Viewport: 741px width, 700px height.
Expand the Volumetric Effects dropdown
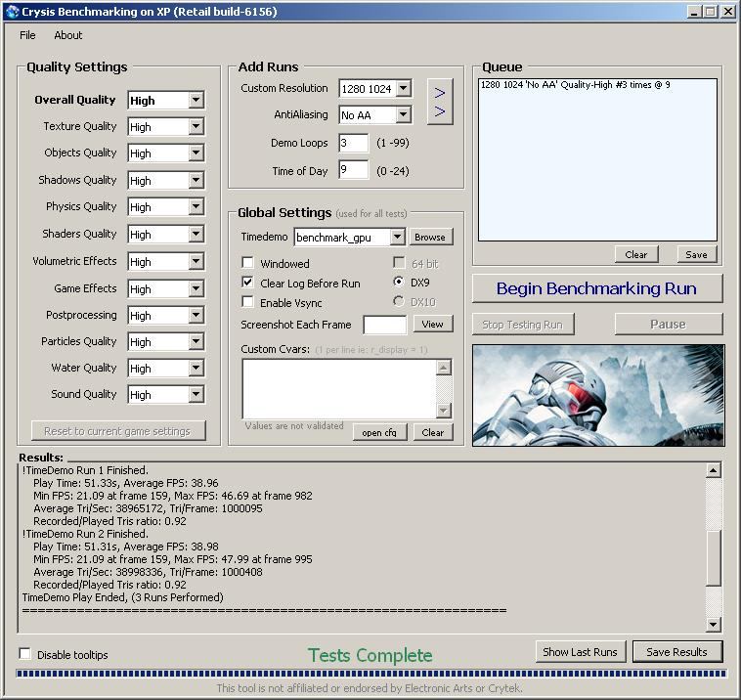click(196, 261)
